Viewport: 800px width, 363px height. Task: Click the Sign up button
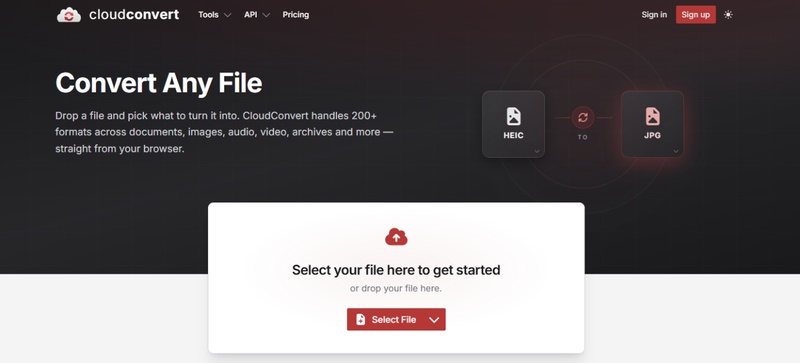tap(695, 15)
